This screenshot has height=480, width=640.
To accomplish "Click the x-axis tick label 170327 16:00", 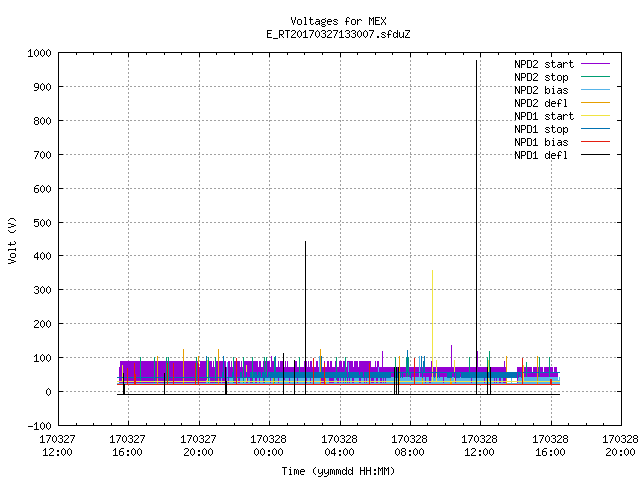I will tap(128, 446).
